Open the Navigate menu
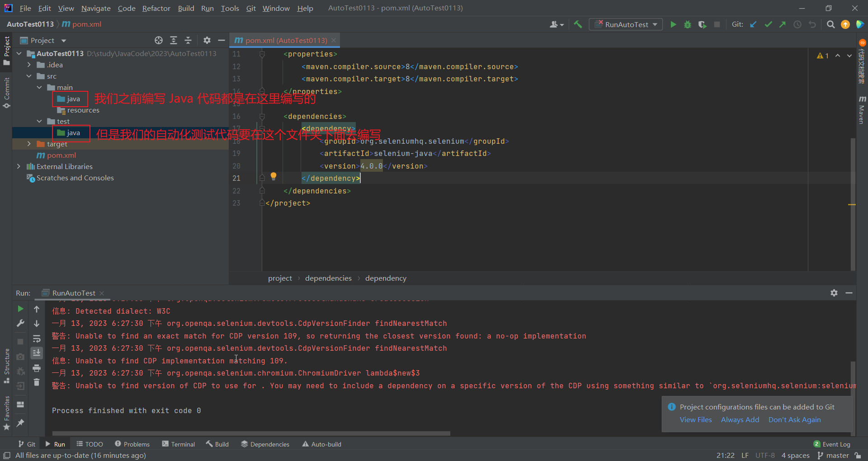The image size is (868, 461). pyautogui.click(x=96, y=8)
